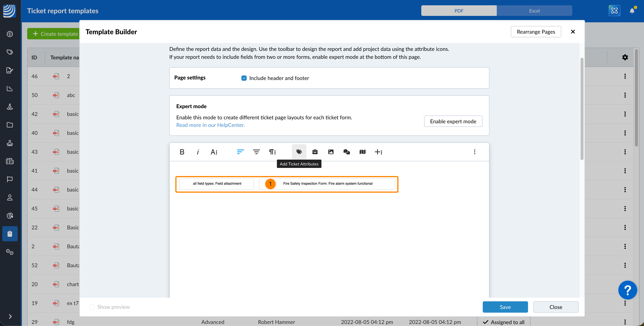Screen dimensions: 644x326
Task: Click the map plan toolbar icon
Action: [362, 152]
